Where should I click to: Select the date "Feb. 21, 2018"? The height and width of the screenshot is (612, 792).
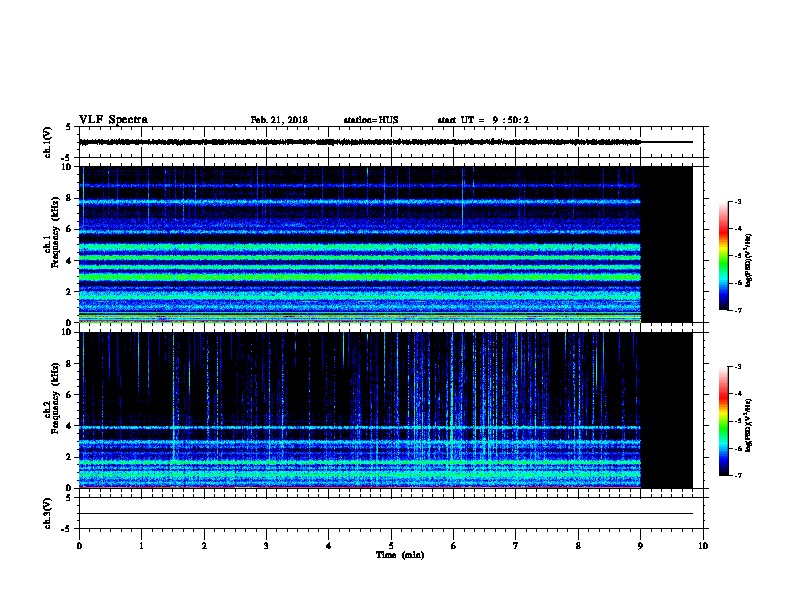[279, 120]
